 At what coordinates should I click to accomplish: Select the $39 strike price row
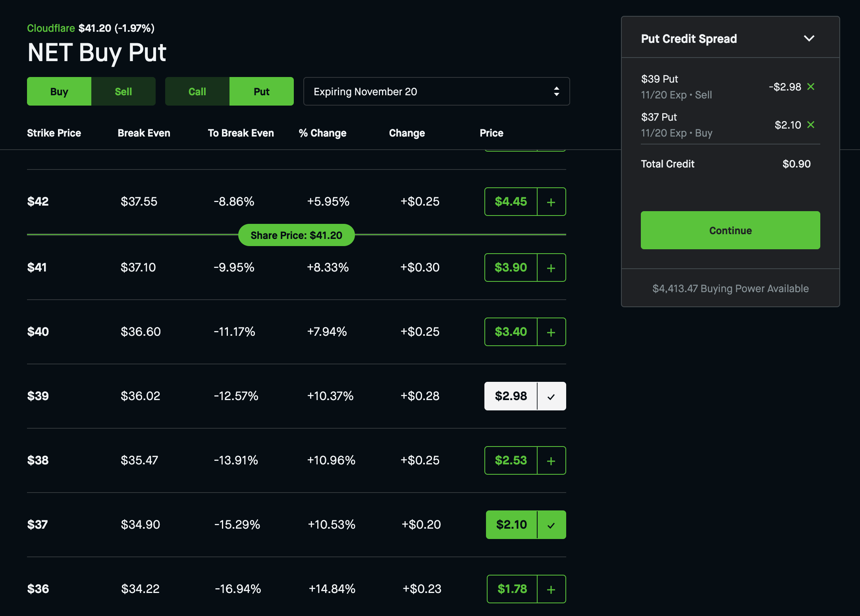[x=295, y=396]
